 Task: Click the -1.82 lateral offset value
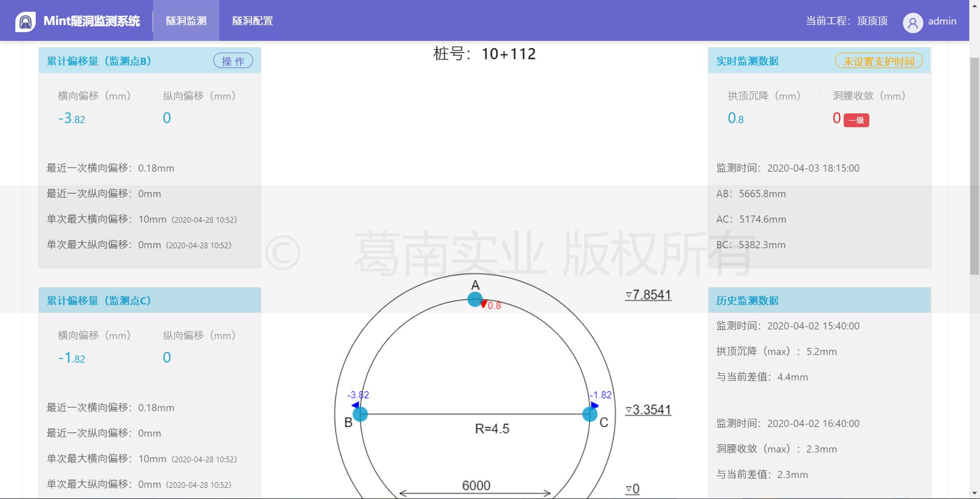pyautogui.click(x=71, y=358)
